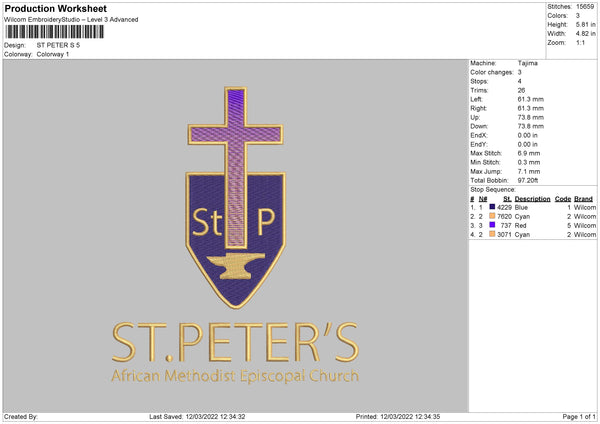Click the 'Brand' column header
The width and height of the screenshot is (600, 424).
coord(584,199)
